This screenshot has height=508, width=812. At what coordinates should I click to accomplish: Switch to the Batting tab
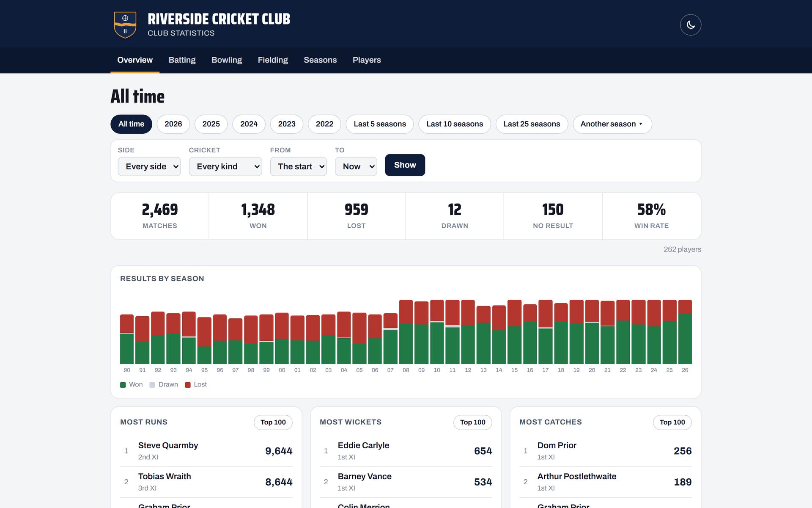[182, 60]
